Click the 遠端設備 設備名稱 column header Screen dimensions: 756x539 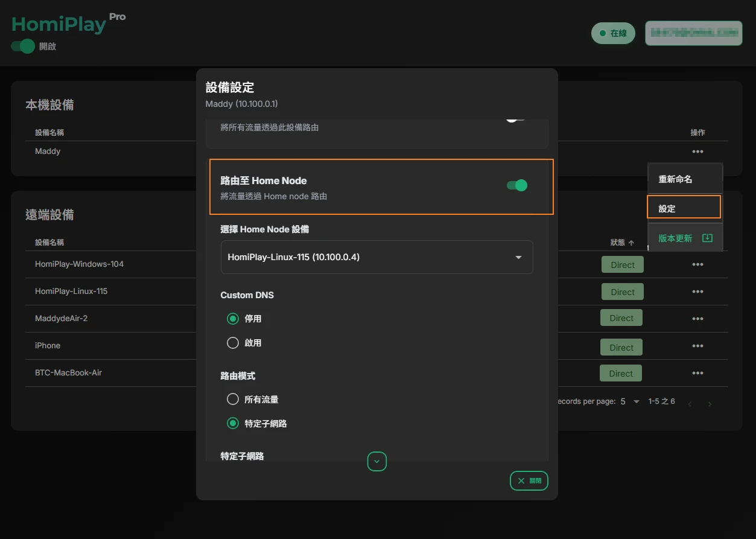[49, 242]
